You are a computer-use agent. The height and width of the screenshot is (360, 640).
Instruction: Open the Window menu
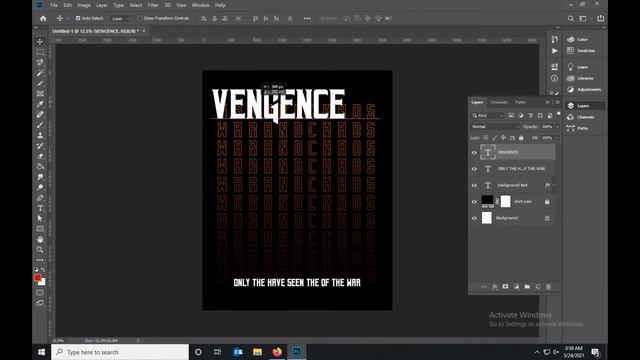(200, 5)
